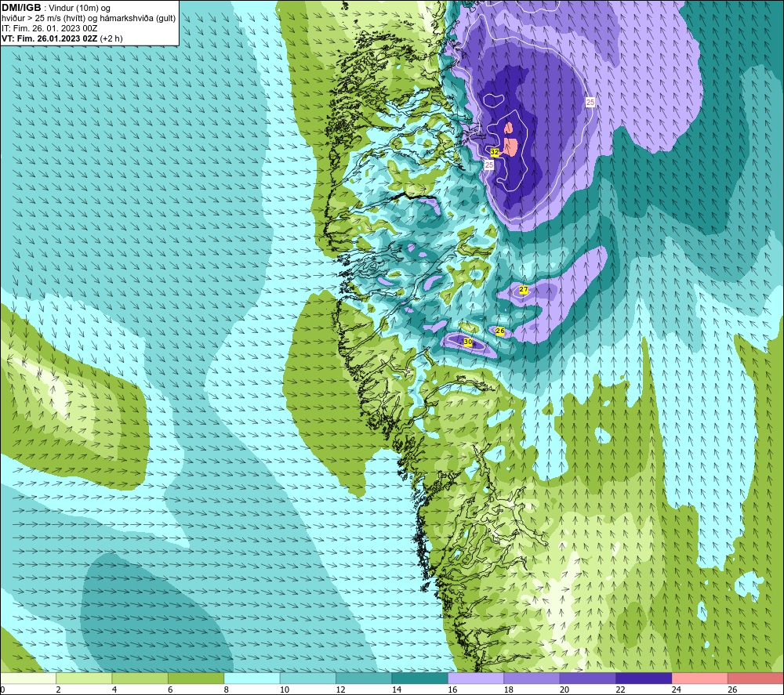This screenshot has width=784, height=695.
Task: Select the 10–12 m/s light teal legend swatch
Action: 308,678
